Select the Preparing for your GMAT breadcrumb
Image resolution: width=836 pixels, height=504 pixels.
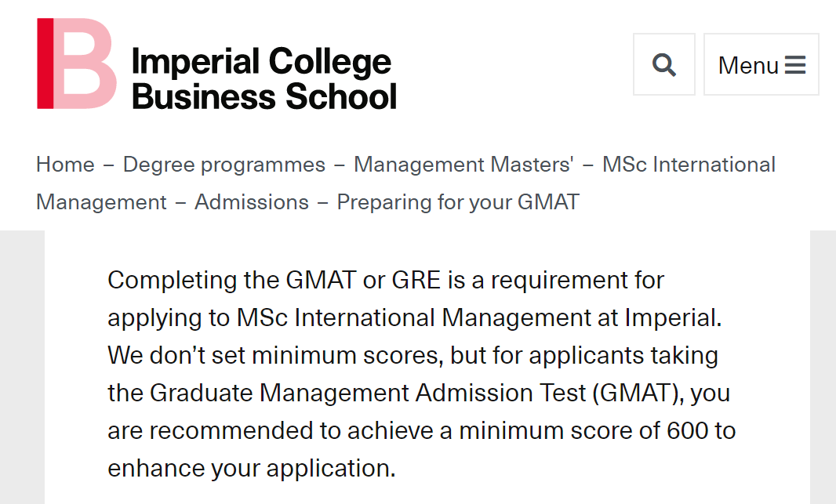coord(458,202)
